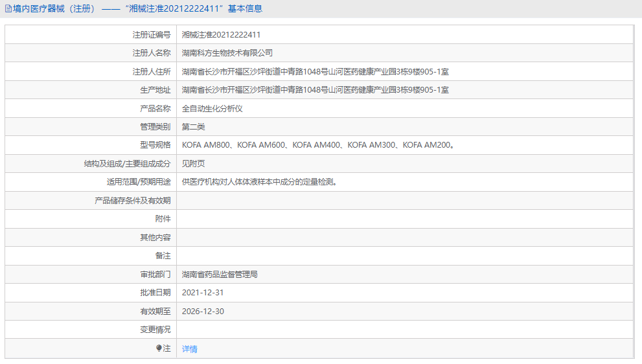This screenshot has width=642, height=364.
Task: Click approval department 湖南省药品监督管理局
Action: [220, 275]
